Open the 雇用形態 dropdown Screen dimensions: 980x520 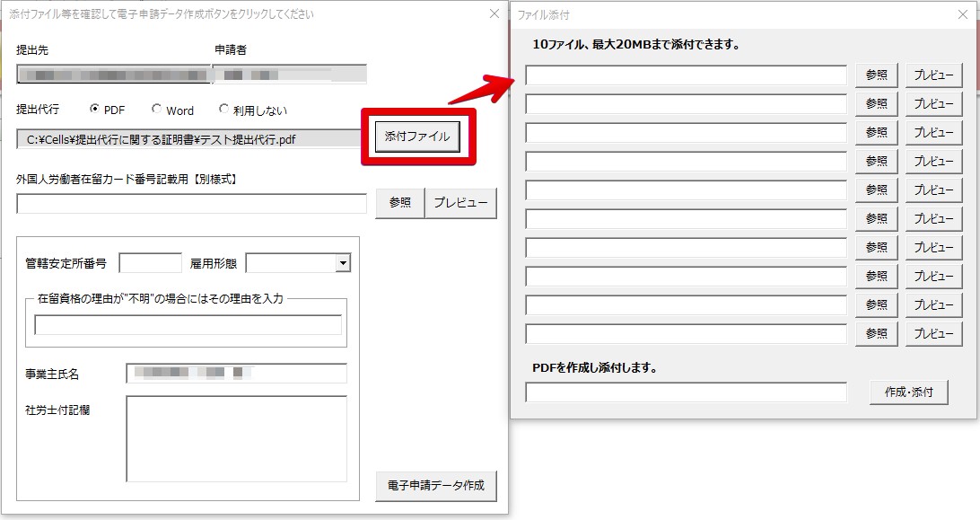coord(343,263)
